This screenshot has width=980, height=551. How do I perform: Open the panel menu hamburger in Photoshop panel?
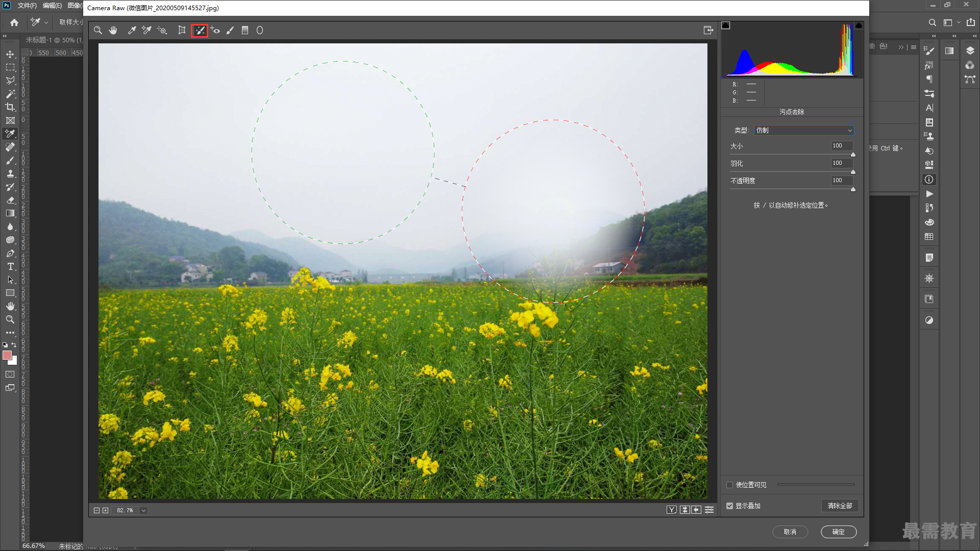(914, 47)
